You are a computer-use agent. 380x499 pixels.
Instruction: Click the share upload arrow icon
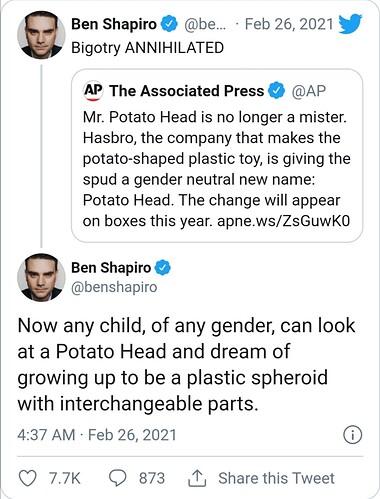coord(197,478)
